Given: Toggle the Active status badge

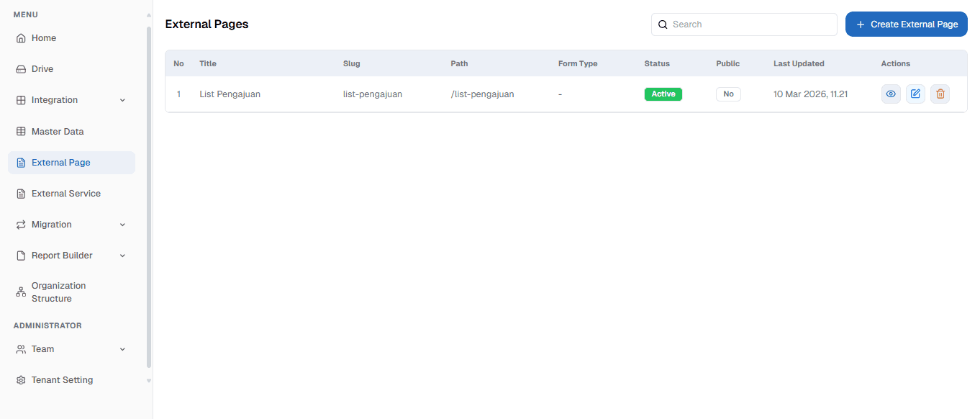Looking at the screenshot, I should tap(663, 94).
